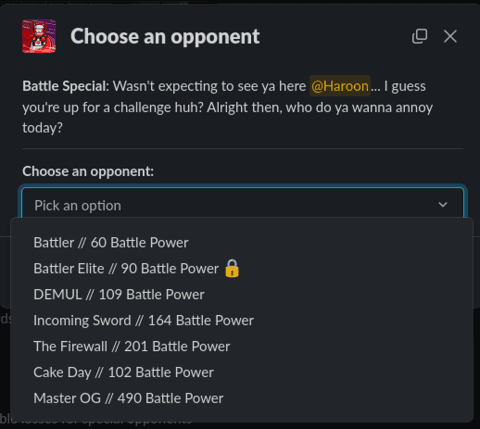Click the Choose an opponent dialog title
Image resolution: width=480 pixels, height=429 pixels.
tap(165, 36)
